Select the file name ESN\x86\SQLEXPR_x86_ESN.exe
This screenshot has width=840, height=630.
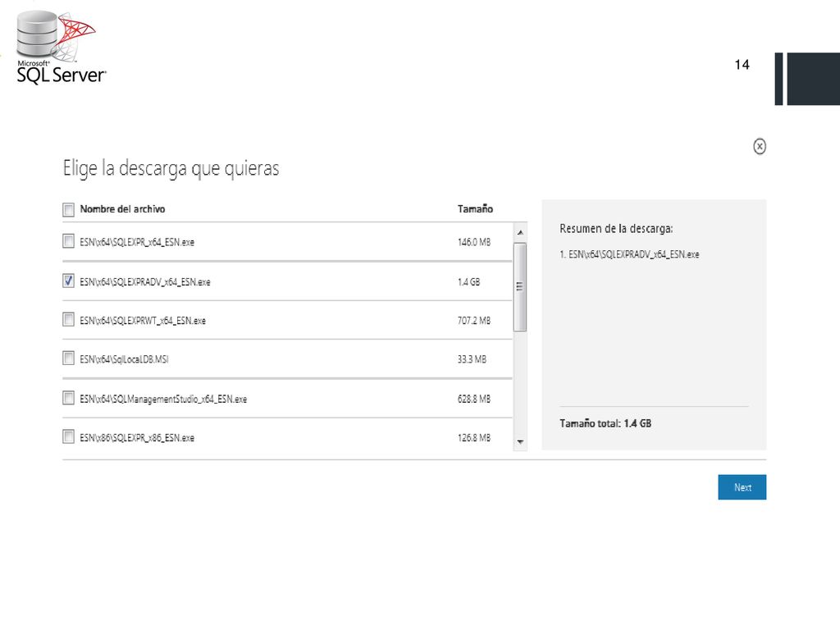[137, 438]
